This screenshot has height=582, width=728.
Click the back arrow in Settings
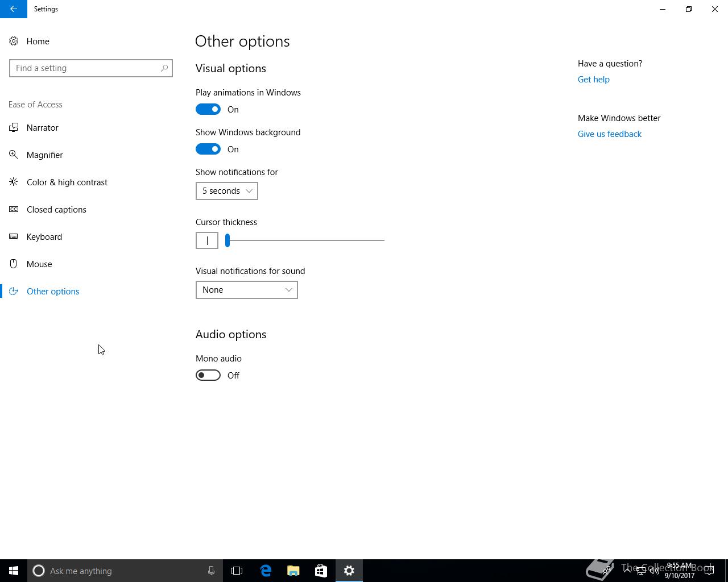tap(13, 9)
